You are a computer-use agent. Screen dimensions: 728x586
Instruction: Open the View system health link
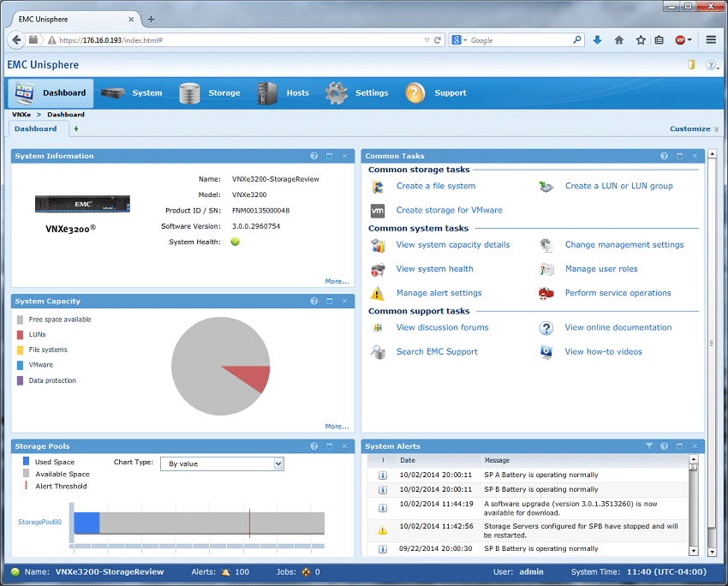coord(434,269)
